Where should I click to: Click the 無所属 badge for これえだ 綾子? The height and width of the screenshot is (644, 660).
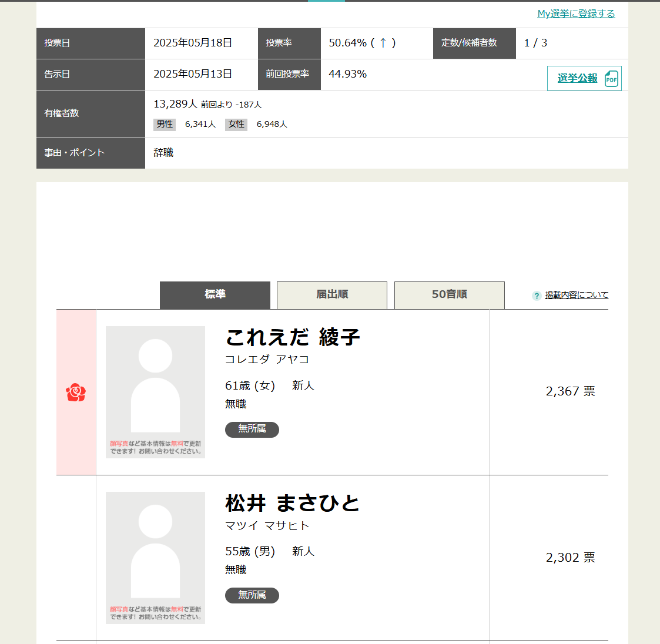tap(252, 430)
